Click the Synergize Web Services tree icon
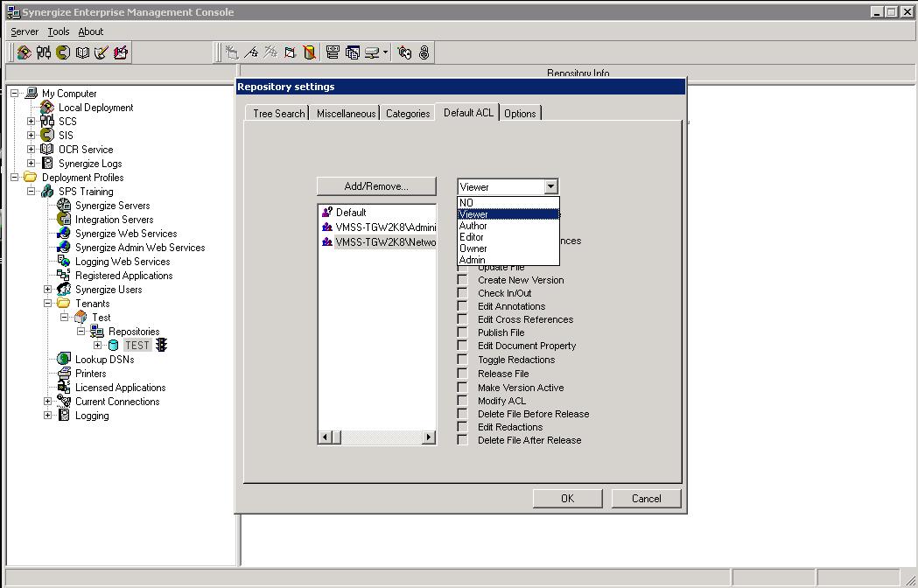Image resolution: width=918 pixels, height=588 pixels. (x=64, y=233)
